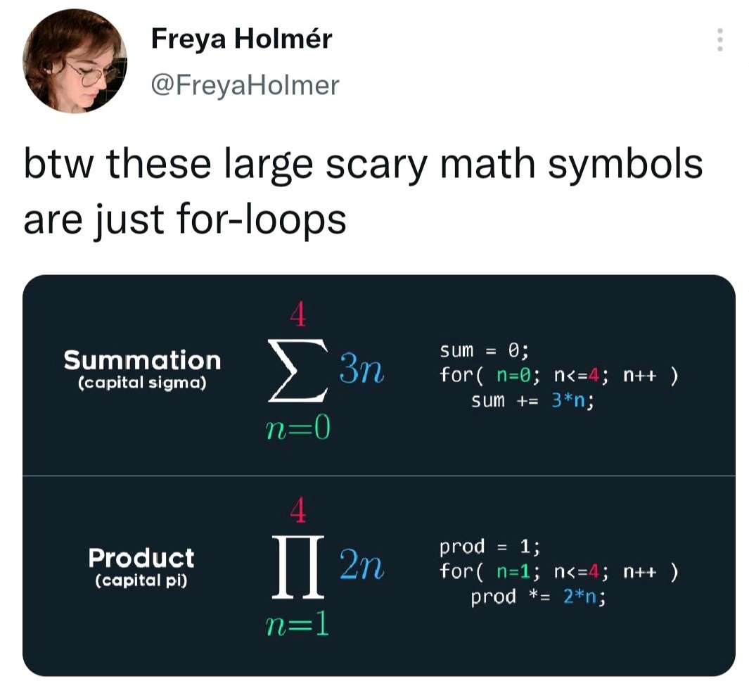Click the "(capital sigma)" caption
This screenshot has height=700, width=749.
point(142,384)
